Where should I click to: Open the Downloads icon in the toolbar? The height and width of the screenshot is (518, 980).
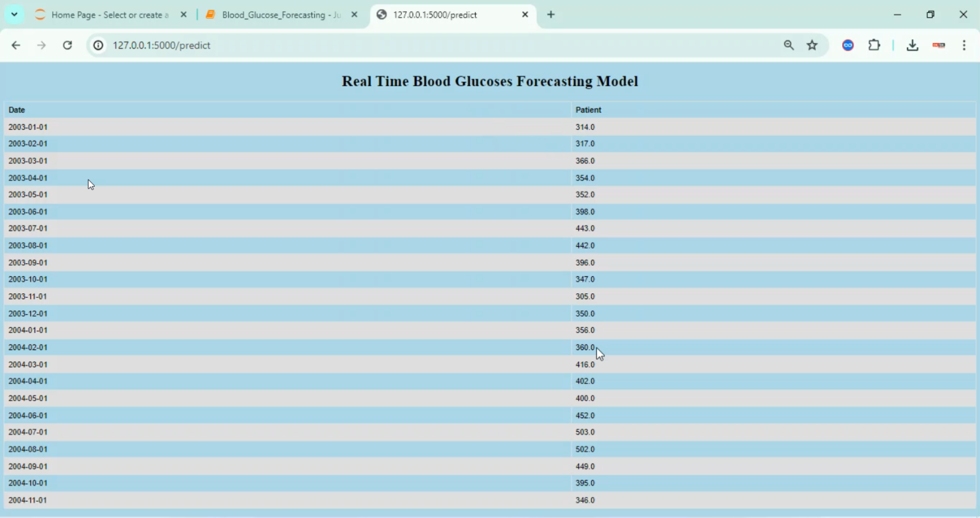[912, 45]
